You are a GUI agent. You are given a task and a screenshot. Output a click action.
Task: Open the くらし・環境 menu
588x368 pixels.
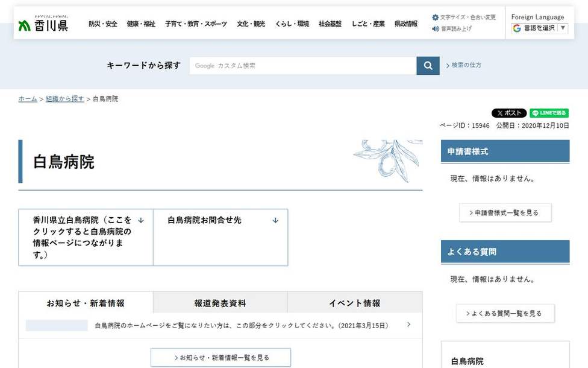(292, 24)
